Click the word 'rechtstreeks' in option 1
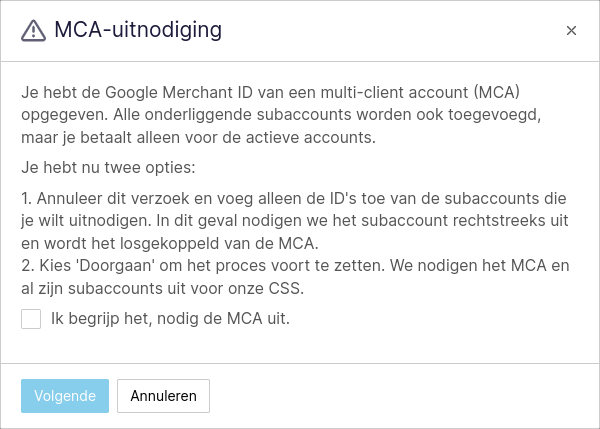Image resolution: width=600 pixels, height=429 pixels. coord(497,221)
